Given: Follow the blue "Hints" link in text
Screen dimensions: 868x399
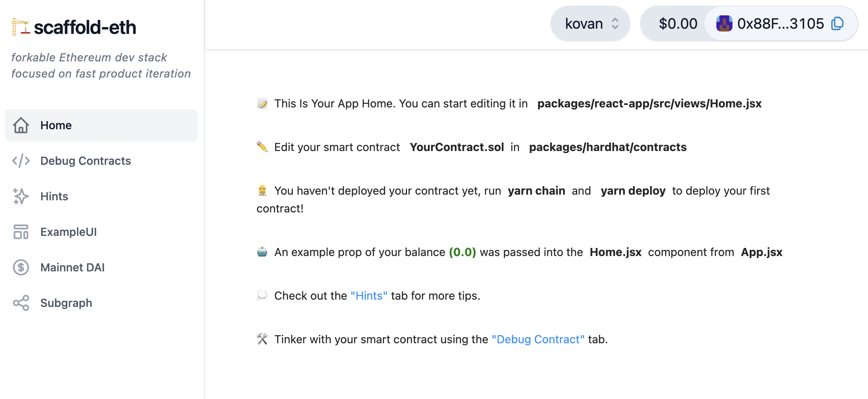Looking at the screenshot, I should [x=369, y=296].
